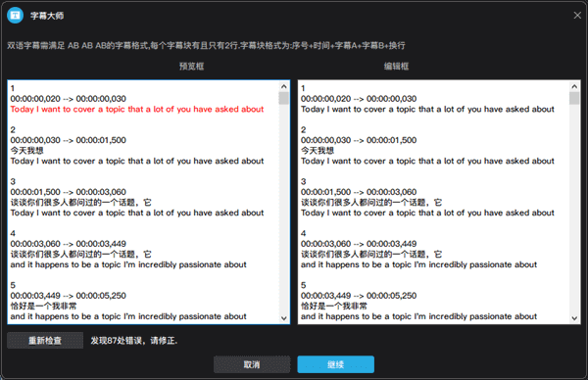Click subtitle 1 English text in edit box
Screen dimensions: 588x380
click(427, 109)
